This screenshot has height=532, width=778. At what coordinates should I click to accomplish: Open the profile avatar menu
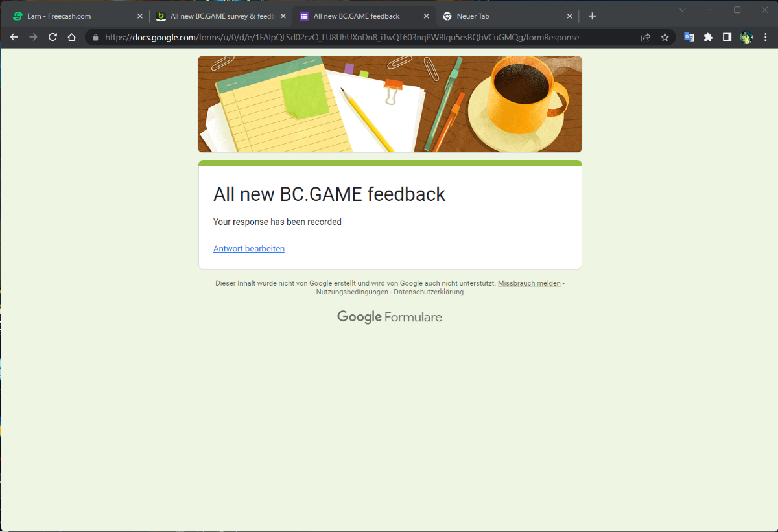tap(746, 38)
